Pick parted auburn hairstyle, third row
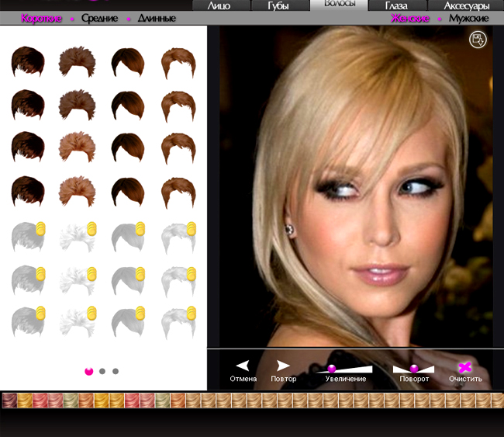The image size is (504, 437). pyautogui.click(x=178, y=148)
